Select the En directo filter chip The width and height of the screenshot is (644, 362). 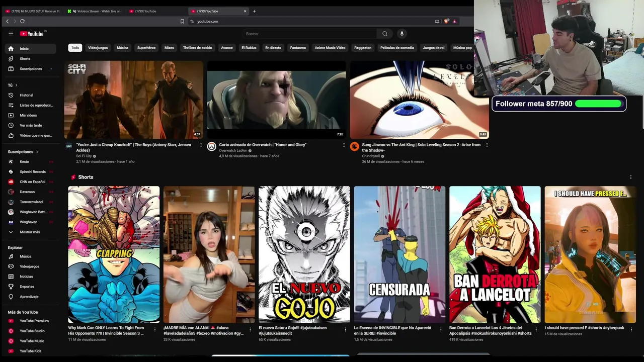click(273, 48)
